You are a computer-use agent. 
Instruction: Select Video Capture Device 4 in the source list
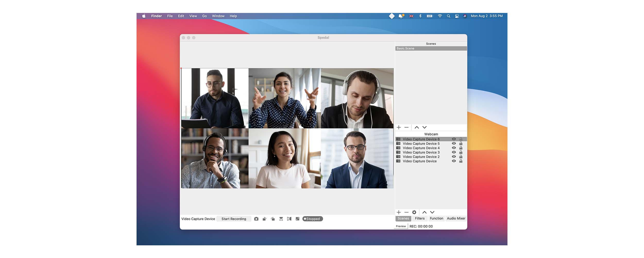pos(421,148)
